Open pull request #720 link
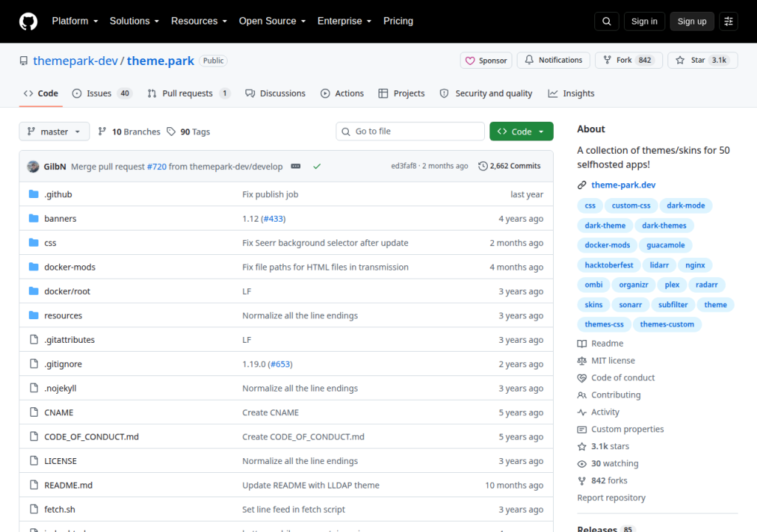 pyautogui.click(x=157, y=166)
